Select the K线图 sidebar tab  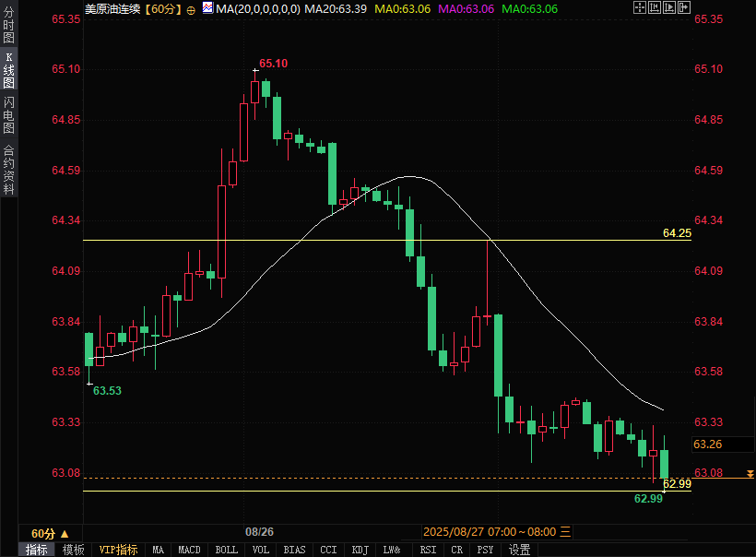tap(8, 70)
